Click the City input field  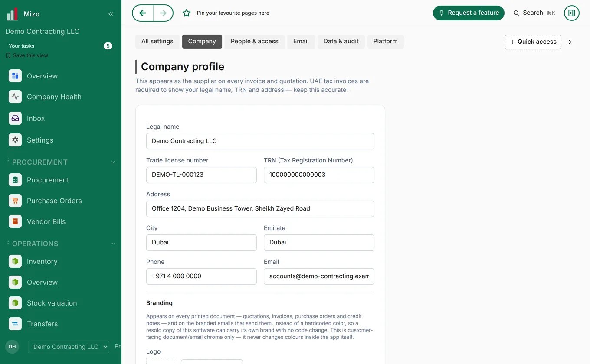[201, 243]
